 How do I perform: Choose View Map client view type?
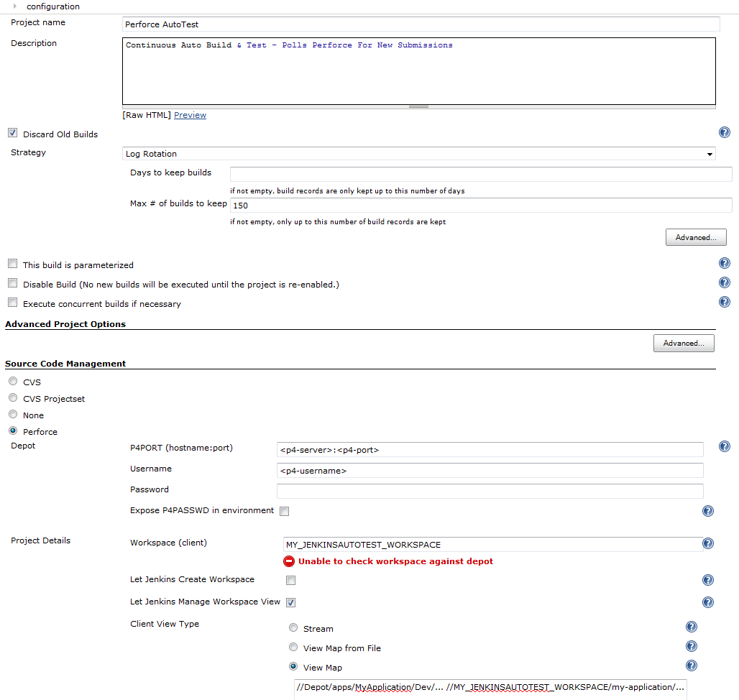click(293, 666)
